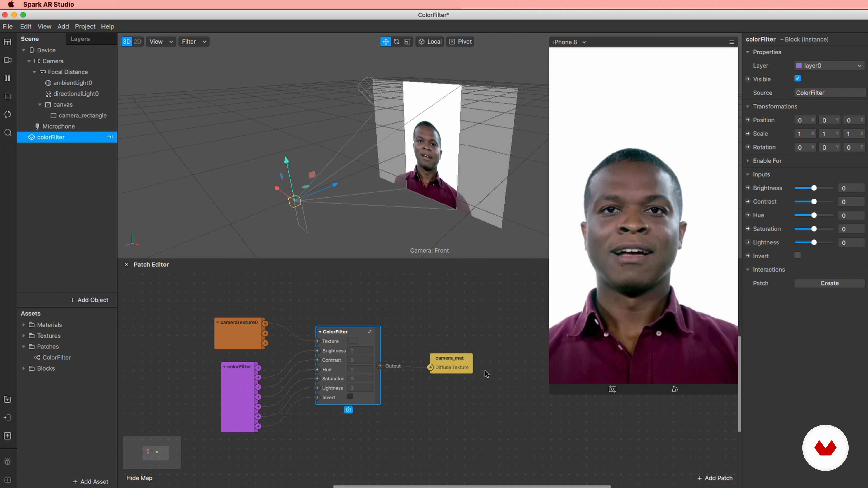Collapse the Patches folder

point(24,347)
